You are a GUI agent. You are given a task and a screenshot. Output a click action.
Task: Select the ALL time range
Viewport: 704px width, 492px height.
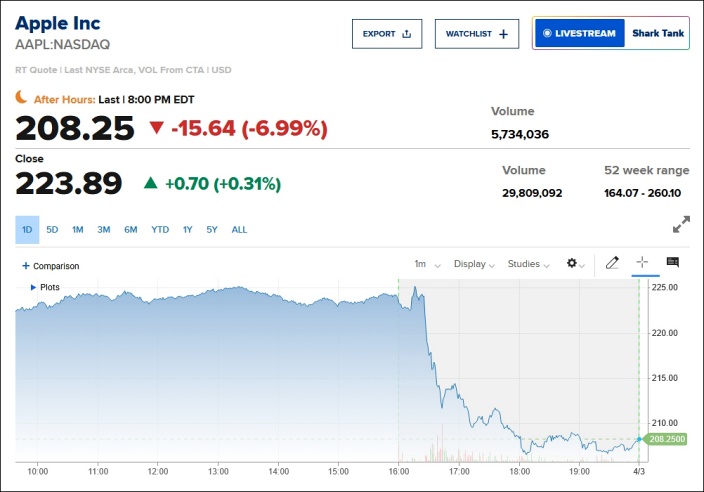point(239,230)
